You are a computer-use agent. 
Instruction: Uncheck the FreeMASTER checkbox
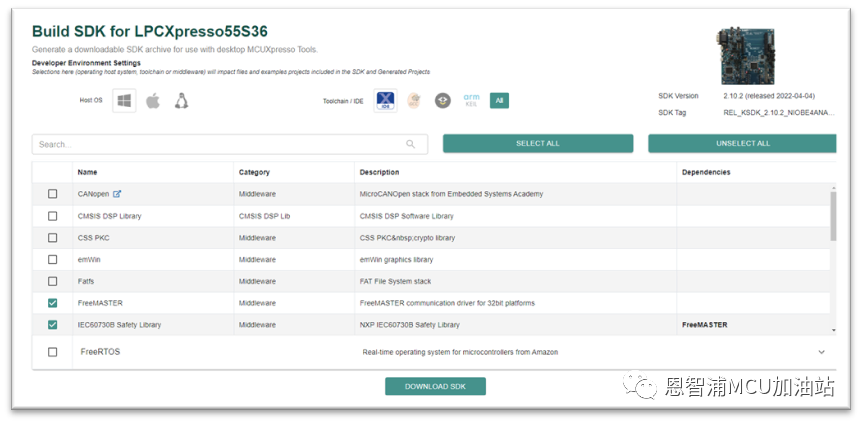click(x=52, y=303)
